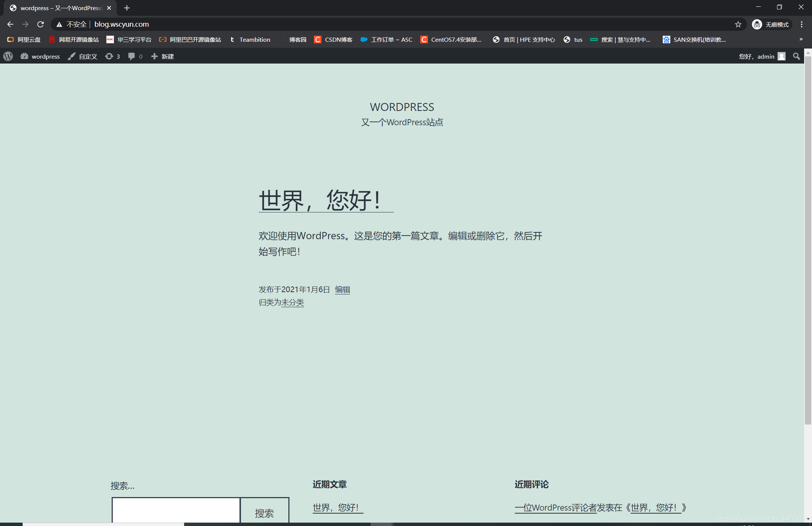Open the Teambition bookmark
This screenshot has width=812, height=526.
[250, 39]
